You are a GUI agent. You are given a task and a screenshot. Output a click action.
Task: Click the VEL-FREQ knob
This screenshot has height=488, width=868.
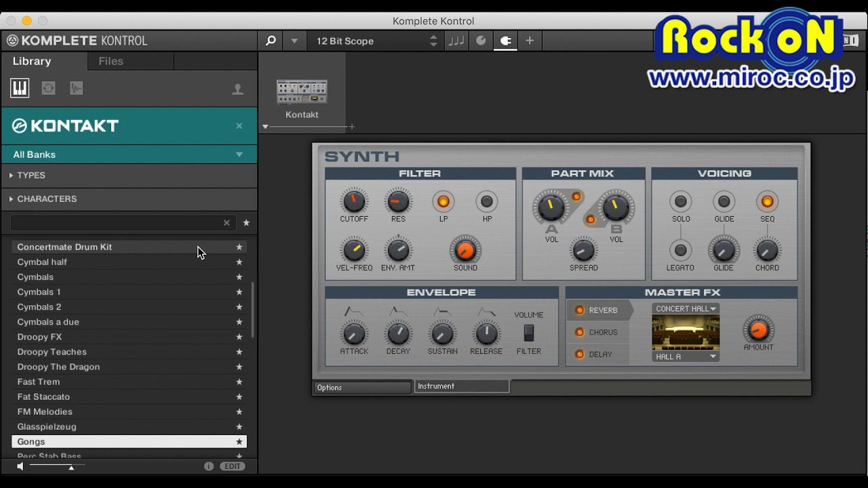point(353,250)
